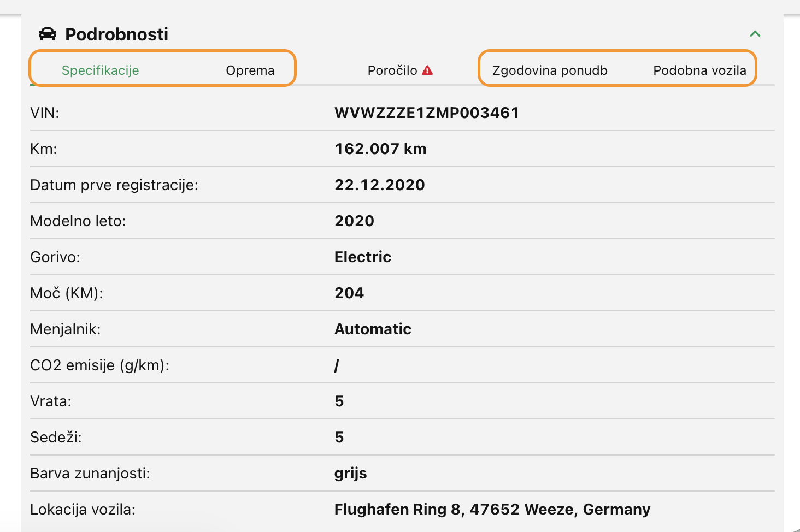
Task: Click the Podrobnosti section heading
Action: pos(116,34)
